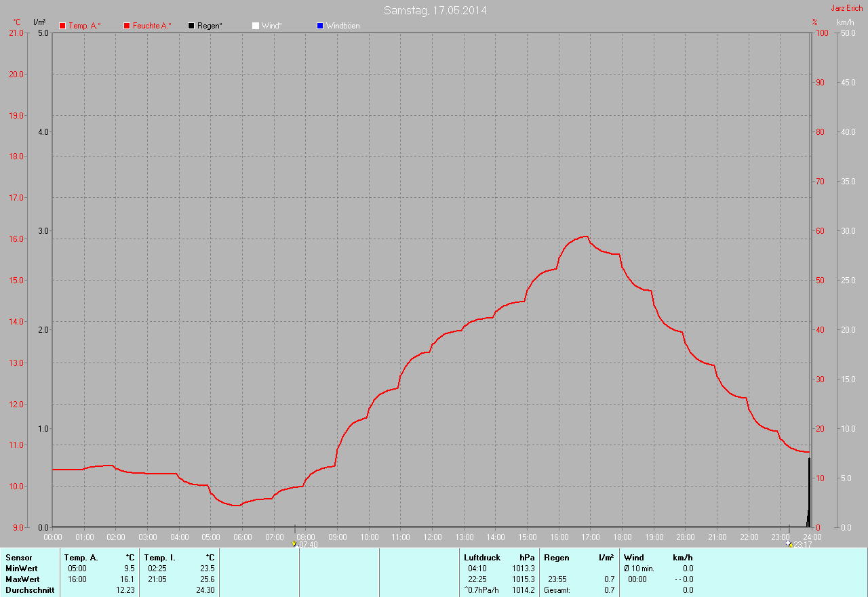Click the 'Temp. A.' table column header
Viewport: 868px width, 597px height.
point(81,558)
